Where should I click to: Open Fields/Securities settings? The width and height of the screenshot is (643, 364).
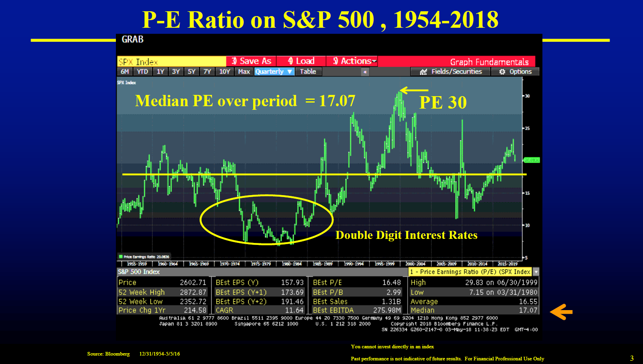451,72
